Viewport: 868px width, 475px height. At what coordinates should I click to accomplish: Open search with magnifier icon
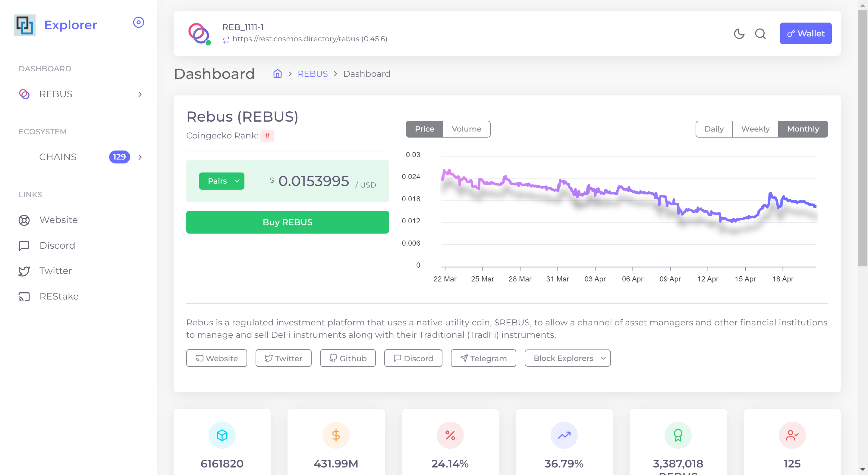[760, 34]
